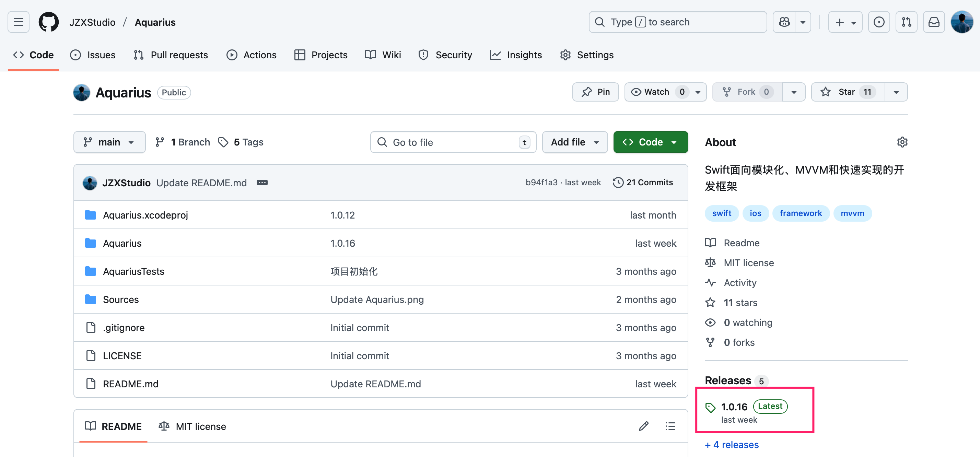The width and height of the screenshot is (980, 457).
Task: Edit README with the pencil icon
Action: point(643,426)
